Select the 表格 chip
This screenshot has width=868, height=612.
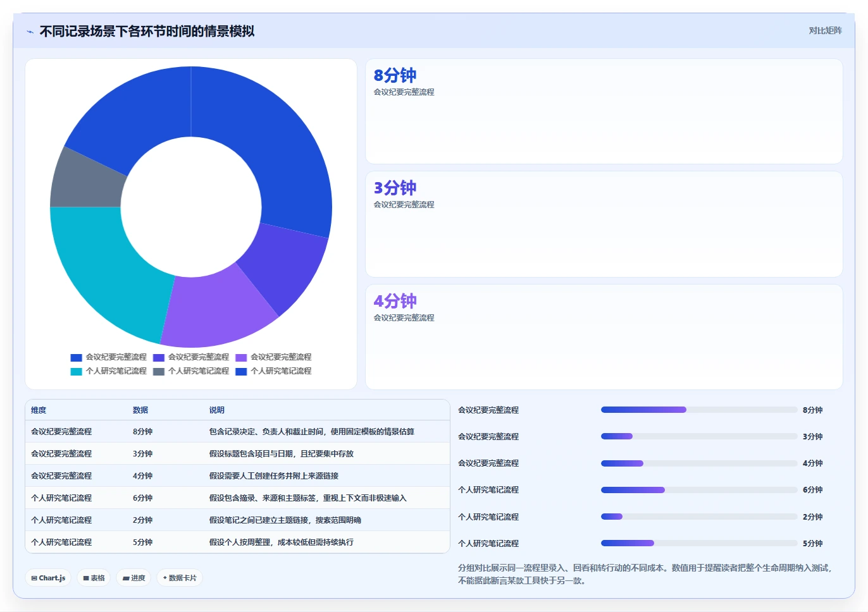(94, 578)
